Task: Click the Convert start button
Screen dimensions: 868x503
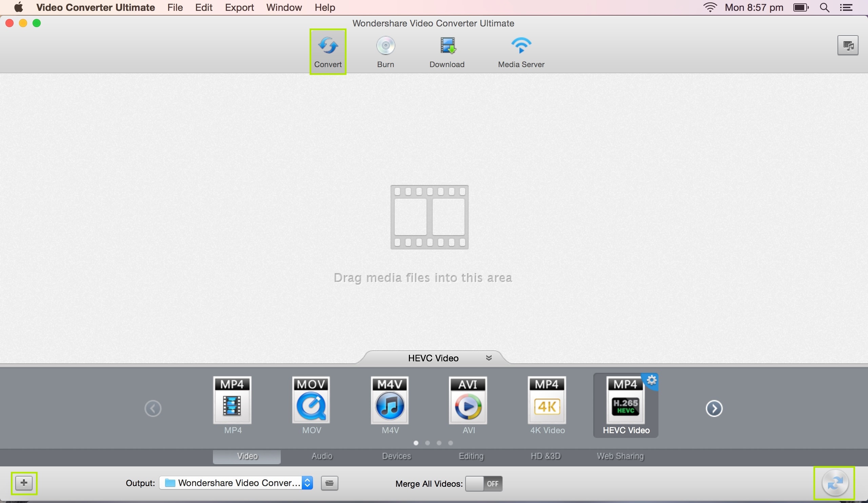Action: click(834, 483)
